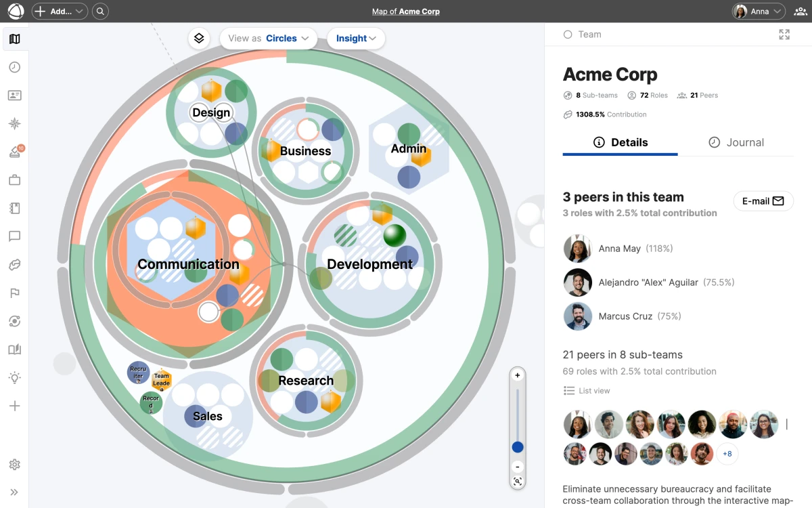Image resolution: width=812 pixels, height=508 pixels.
Task: Toggle the map layers control above the canvas
Action: click(199, 39)
